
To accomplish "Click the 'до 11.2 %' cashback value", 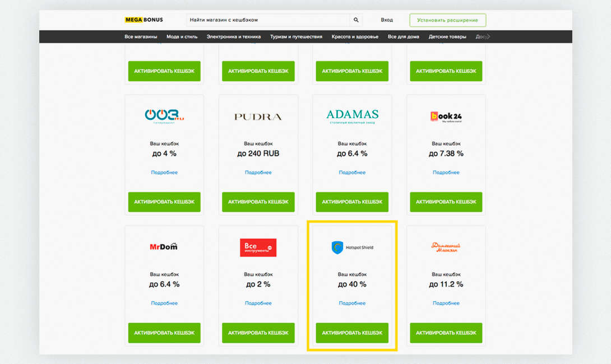I will [x=446, y=284].
